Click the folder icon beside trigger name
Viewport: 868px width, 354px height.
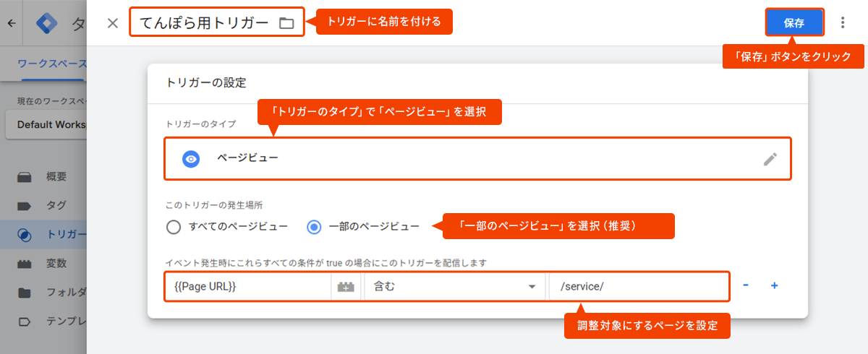pos(286,23)
